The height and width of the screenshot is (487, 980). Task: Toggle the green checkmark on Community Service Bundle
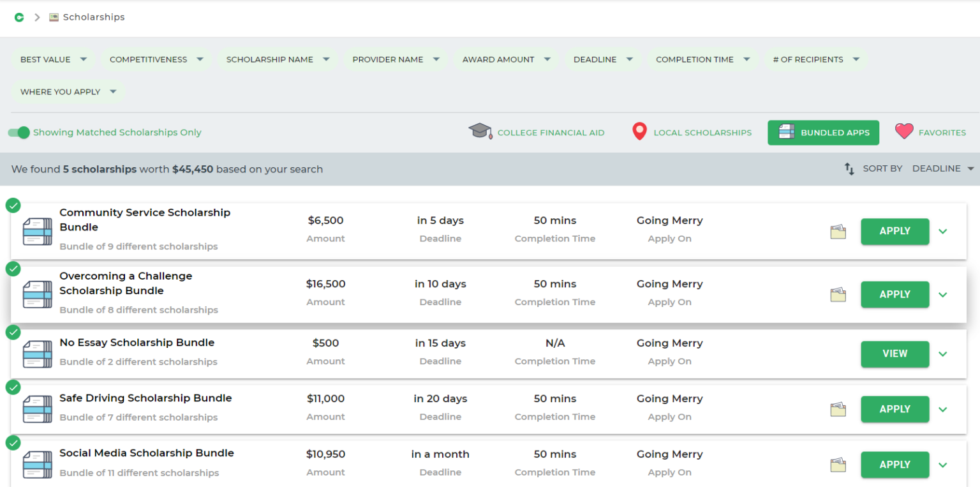pos(13,206)
